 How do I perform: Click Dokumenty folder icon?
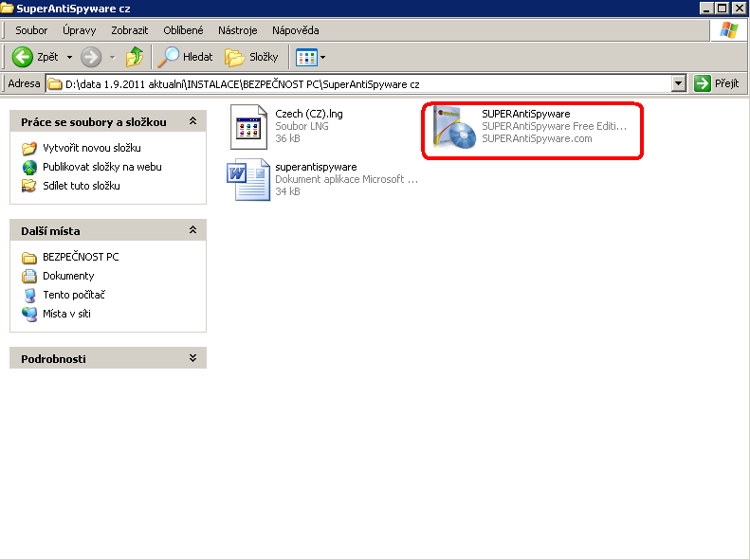click(29, 276)
